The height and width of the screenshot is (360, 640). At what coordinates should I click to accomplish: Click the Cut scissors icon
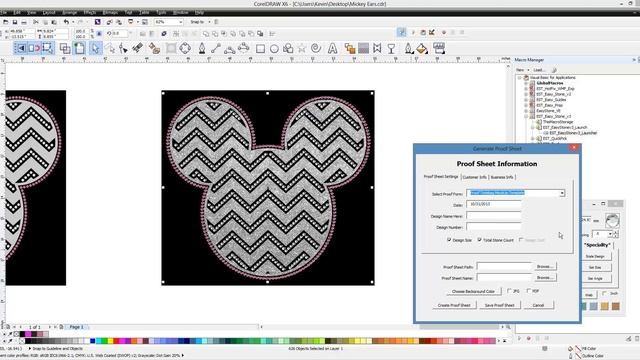[x=36, y=22]
